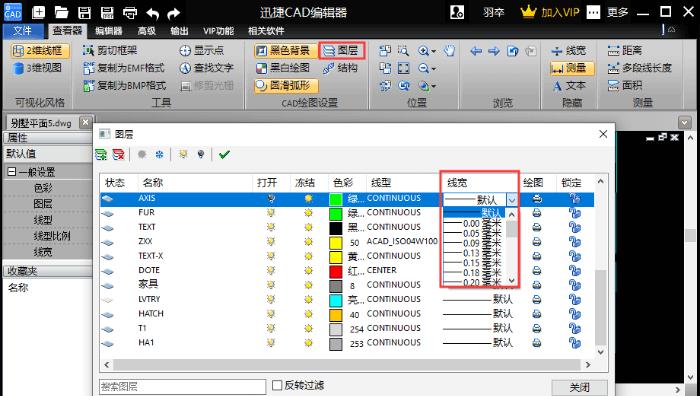Click the previous view left arrow
Image resolution: width=700 pixels, height=396 pixels.
pyautogui.click(x=476, y=51)
